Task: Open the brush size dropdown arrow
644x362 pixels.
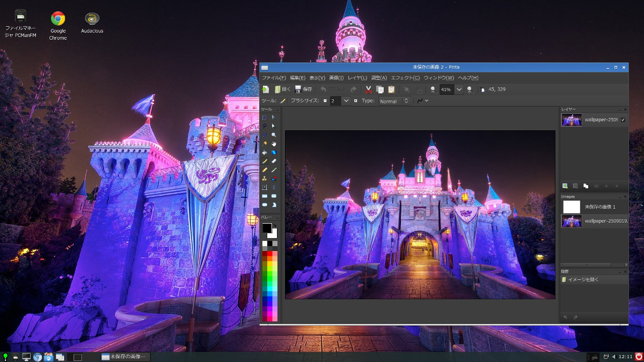Action: tap(346, 101)
